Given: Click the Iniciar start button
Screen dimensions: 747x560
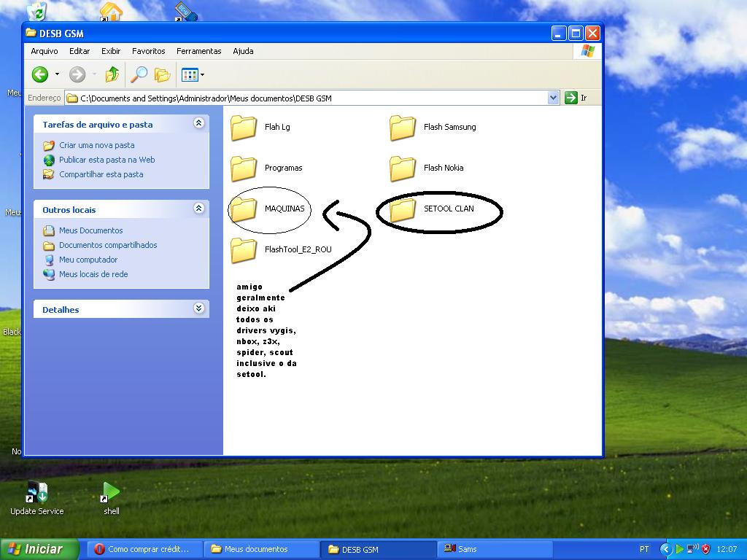Looking at the screenshot, I should [39, 549].
